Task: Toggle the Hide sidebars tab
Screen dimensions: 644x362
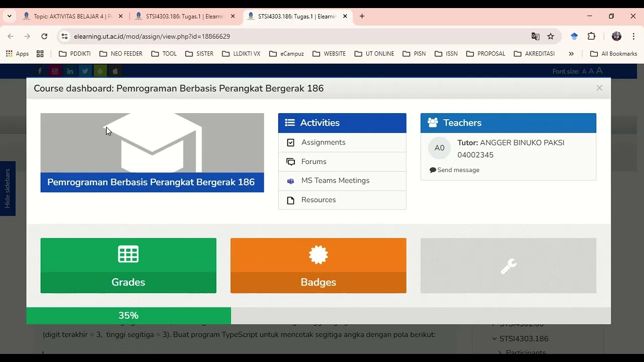Action: tap(8, 189)
